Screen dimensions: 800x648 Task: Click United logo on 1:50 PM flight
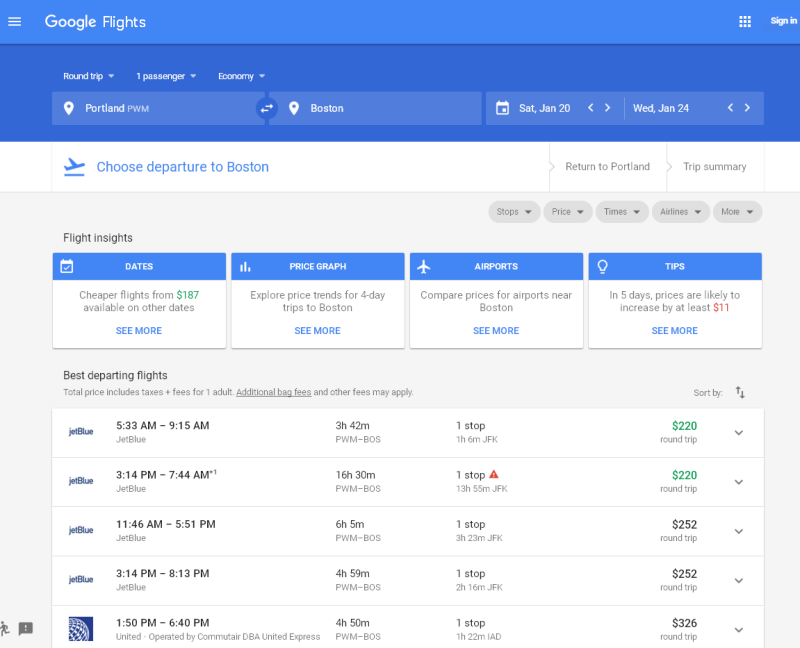[81, 629]
